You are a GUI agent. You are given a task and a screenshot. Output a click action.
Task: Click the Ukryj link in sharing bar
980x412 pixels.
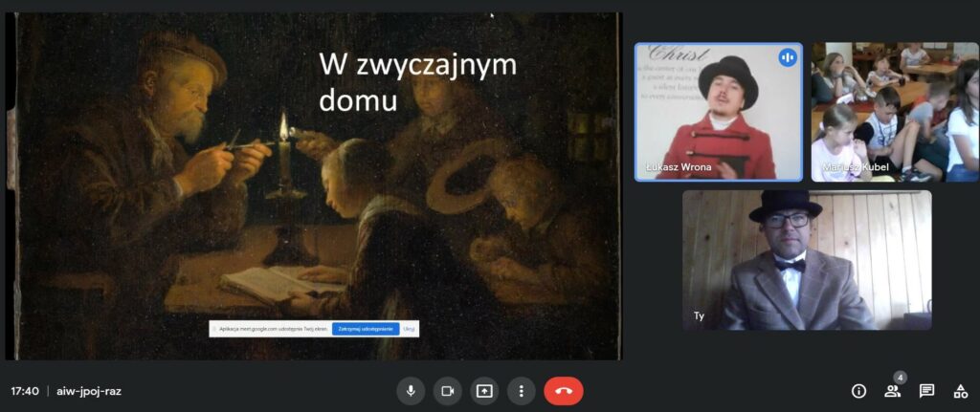(x=409, y=328)
